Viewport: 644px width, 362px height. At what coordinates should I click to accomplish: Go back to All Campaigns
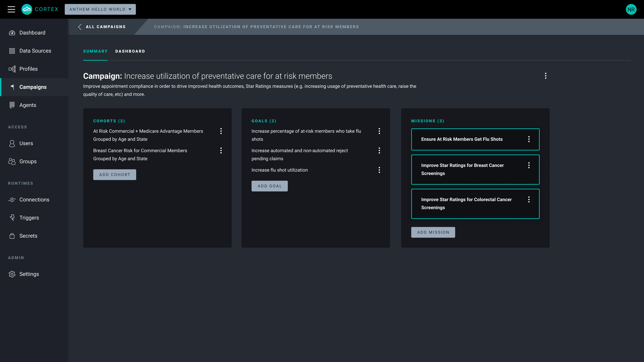coord(102,27)
